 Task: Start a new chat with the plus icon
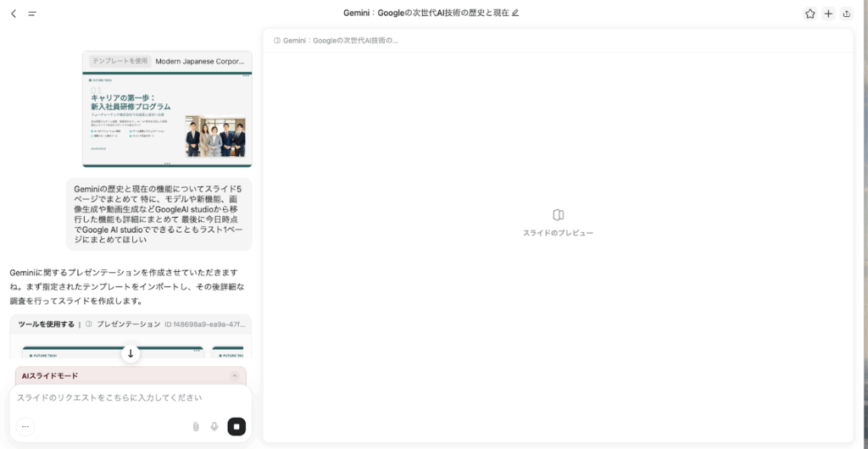click(x=828, y=14)
